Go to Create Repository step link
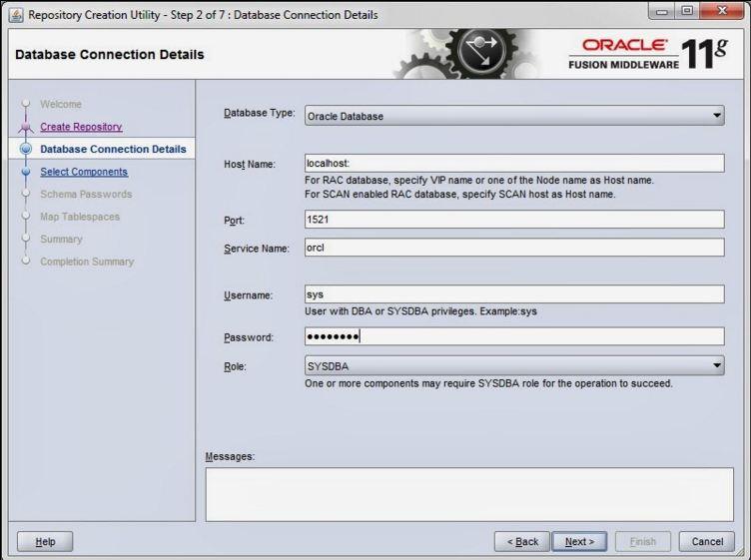 (x=81, y=127)
